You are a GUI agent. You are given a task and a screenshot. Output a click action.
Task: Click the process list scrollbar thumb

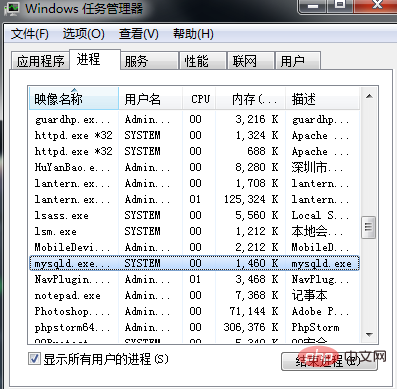pos(369,227)
